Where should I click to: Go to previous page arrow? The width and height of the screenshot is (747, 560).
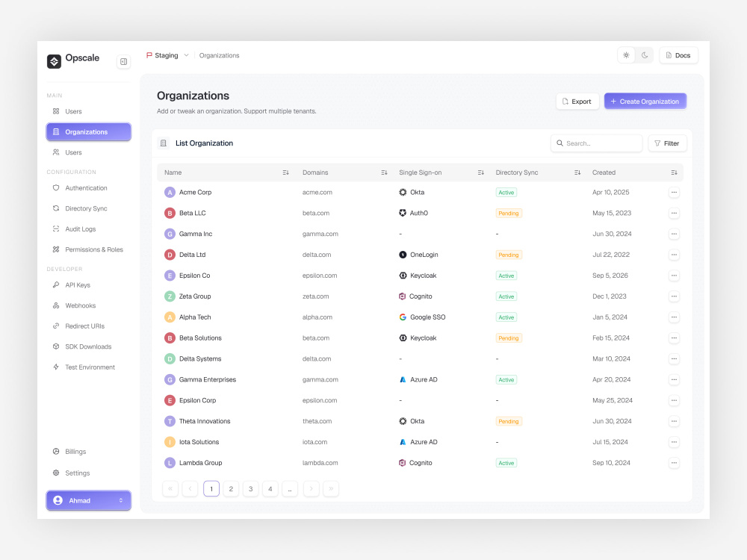190,488
